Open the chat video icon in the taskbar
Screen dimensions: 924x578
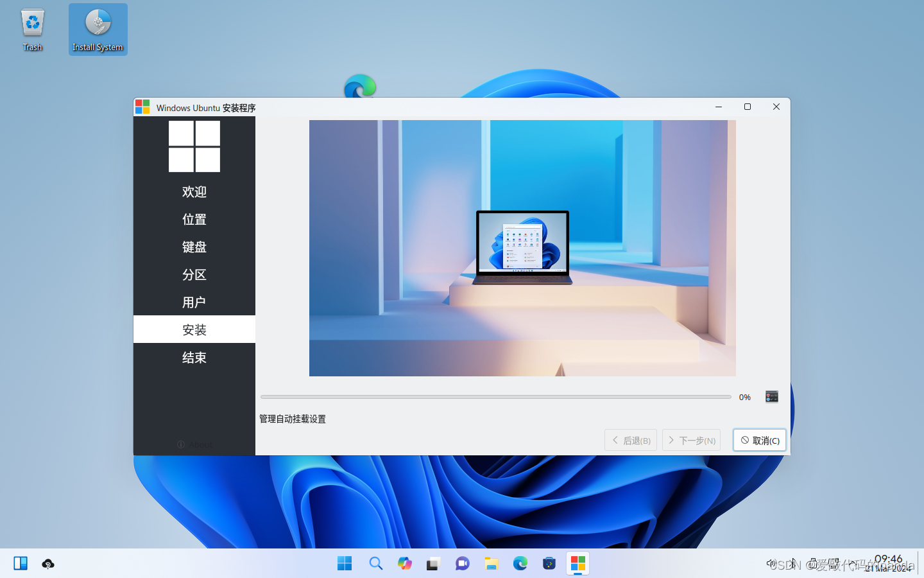coord(462,563)
